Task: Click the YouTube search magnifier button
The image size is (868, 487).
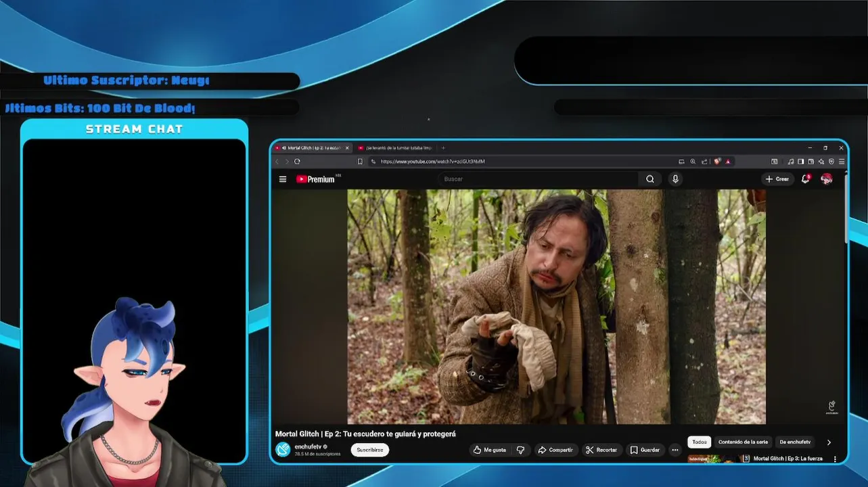Action: pos(650,179)
